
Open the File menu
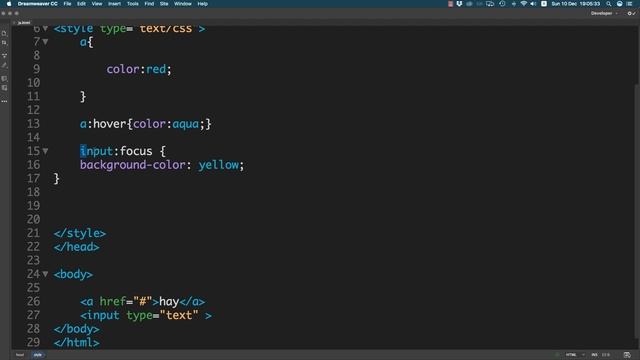[67, 4]
